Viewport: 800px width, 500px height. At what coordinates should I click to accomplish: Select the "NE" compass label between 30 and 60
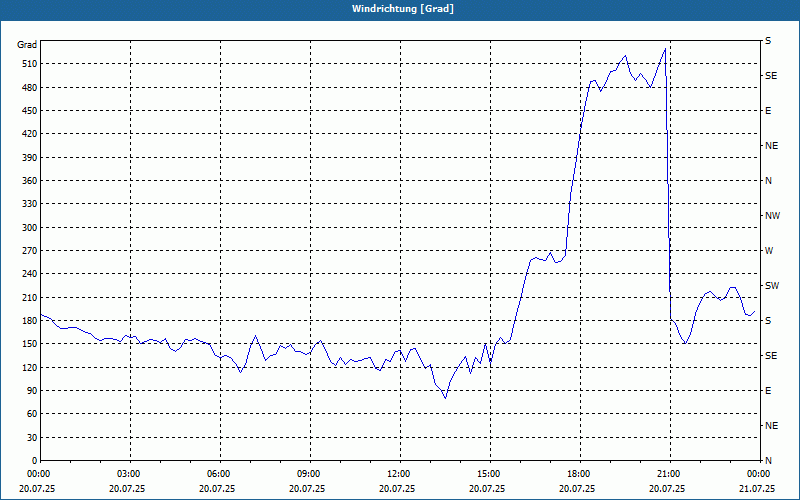[771, 426]
